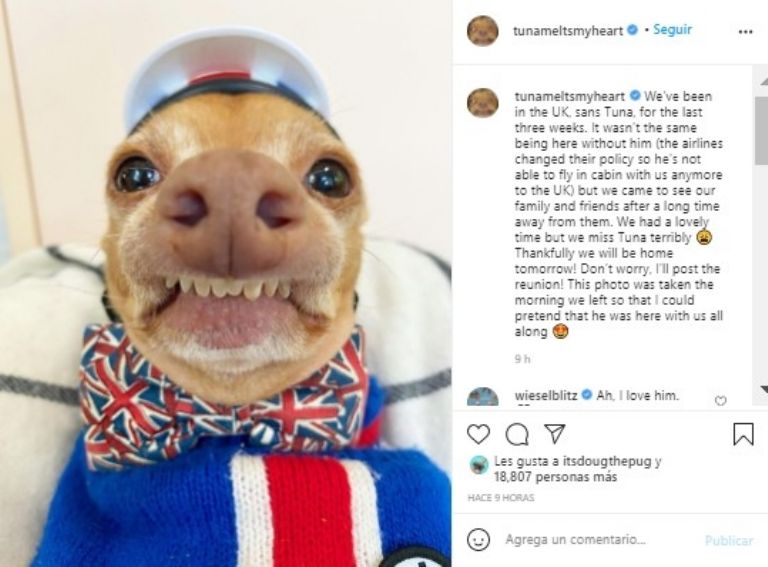Like wieselblitz's comment with small heart
768x567 pixels.
(x=720, y=401)
